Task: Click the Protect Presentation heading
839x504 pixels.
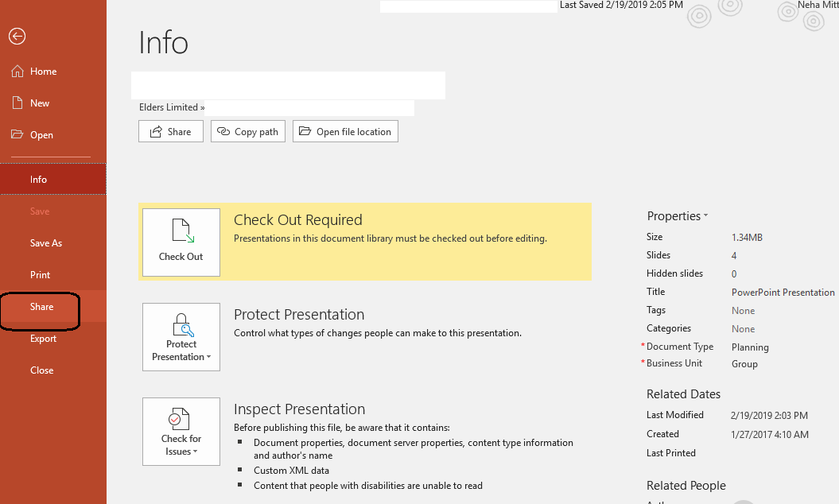Action: (x=299, y=315)
